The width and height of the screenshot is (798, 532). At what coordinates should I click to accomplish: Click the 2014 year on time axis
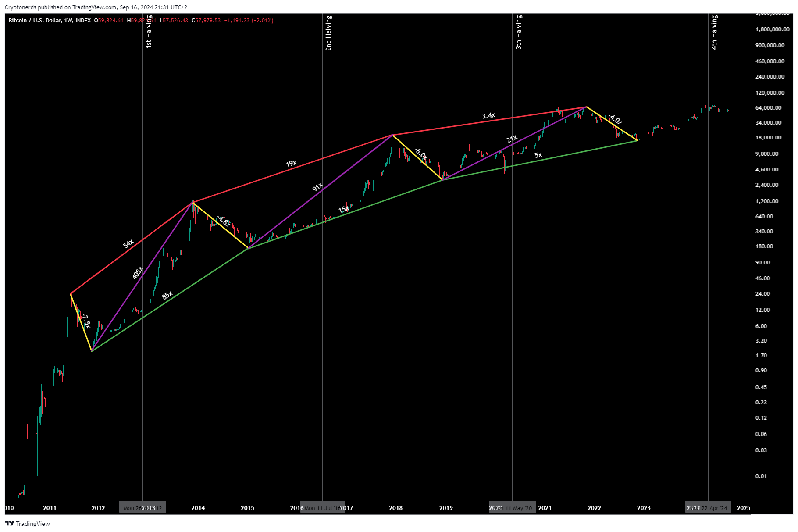pyautogui.click(x=198, y=508)
